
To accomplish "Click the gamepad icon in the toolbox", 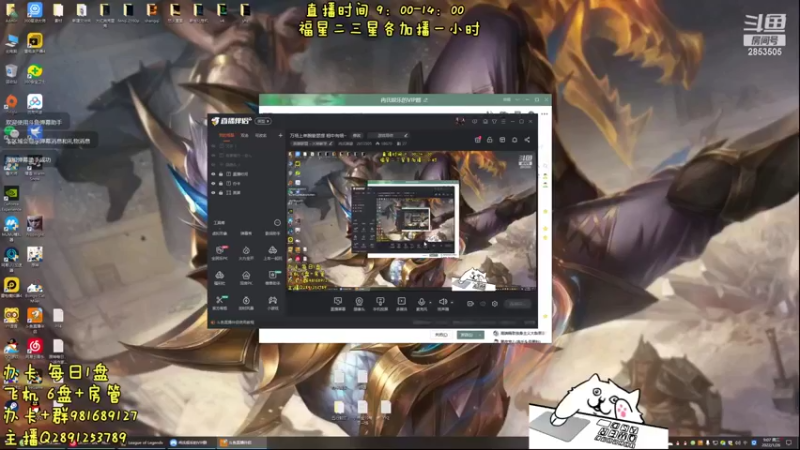I will 273,300.
